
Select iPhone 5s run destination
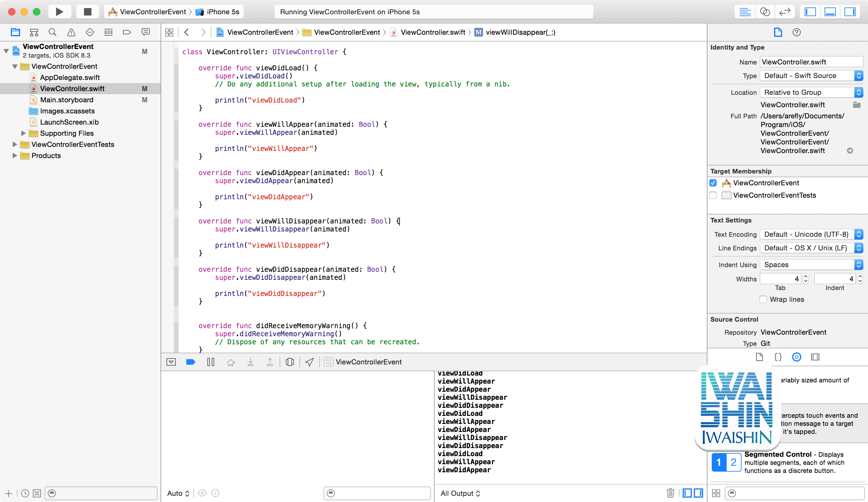coord(218,12)
